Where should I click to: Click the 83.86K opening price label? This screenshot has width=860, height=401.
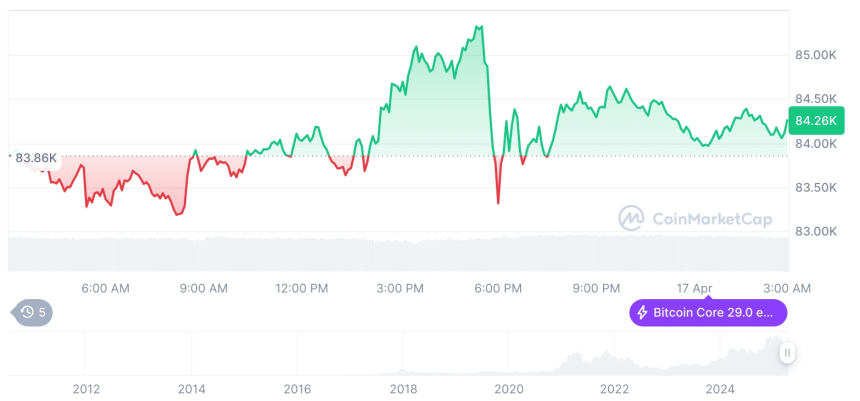coord(36,157)
